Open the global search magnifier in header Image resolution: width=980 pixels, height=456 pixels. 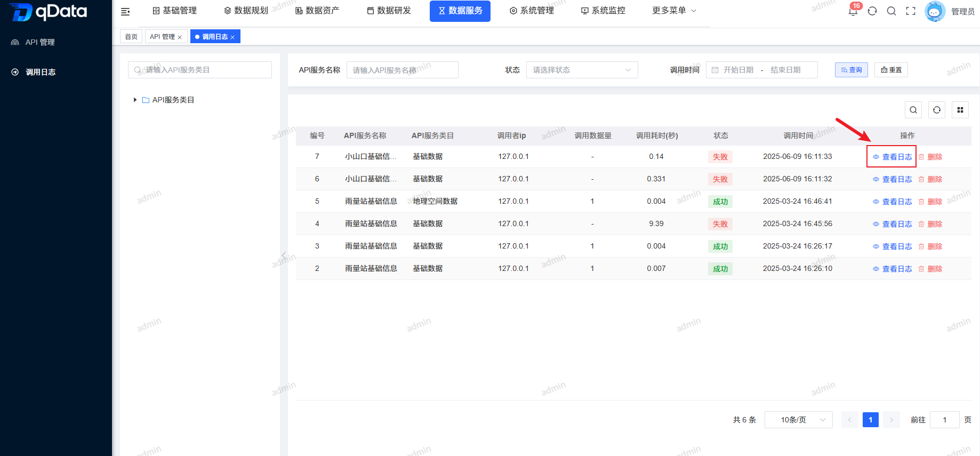click(891, 11)
